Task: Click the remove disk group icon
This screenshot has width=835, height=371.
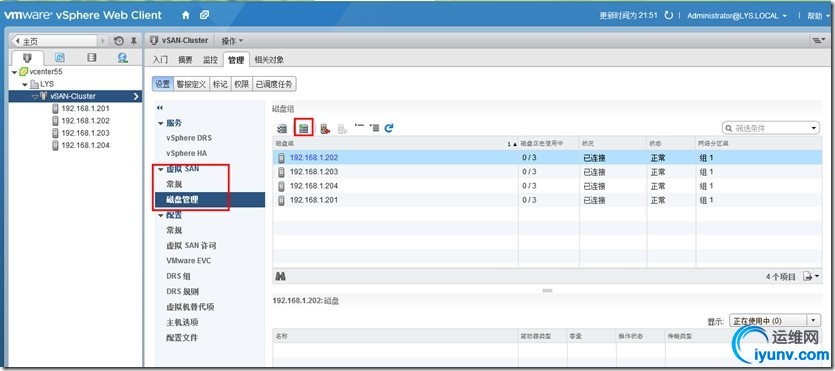Action: [x=325, y=128]
